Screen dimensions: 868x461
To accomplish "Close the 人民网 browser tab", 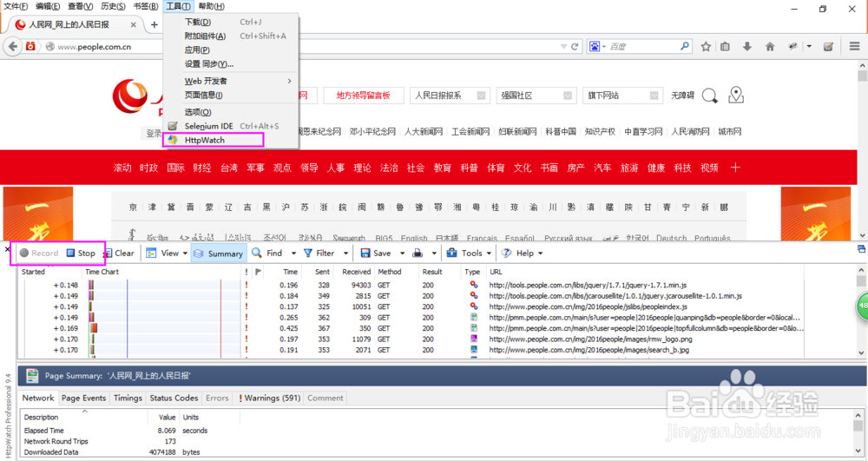I will pos(133,24).
